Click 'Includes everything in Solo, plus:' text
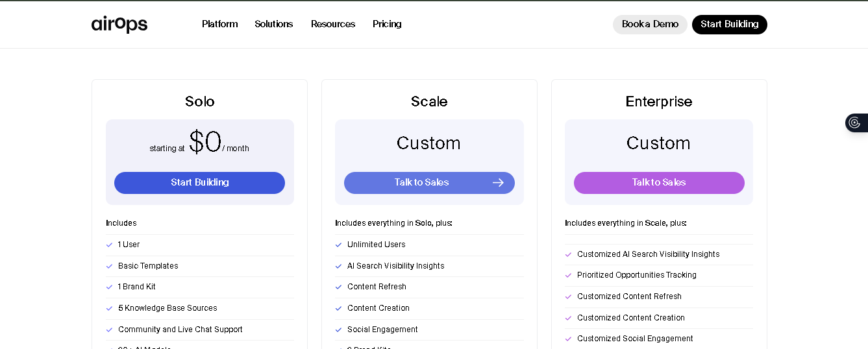Viewport: 868px width, 349px height. tap(393, 223)
